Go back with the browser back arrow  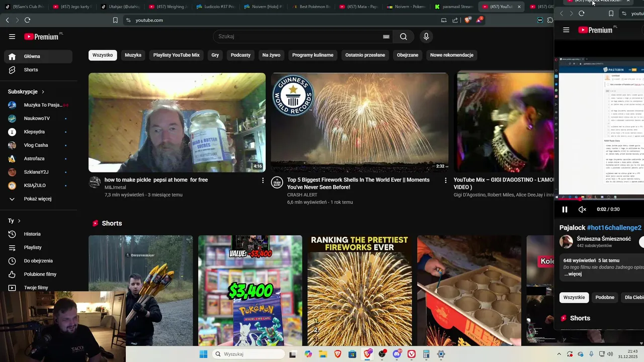pos(7,20)
